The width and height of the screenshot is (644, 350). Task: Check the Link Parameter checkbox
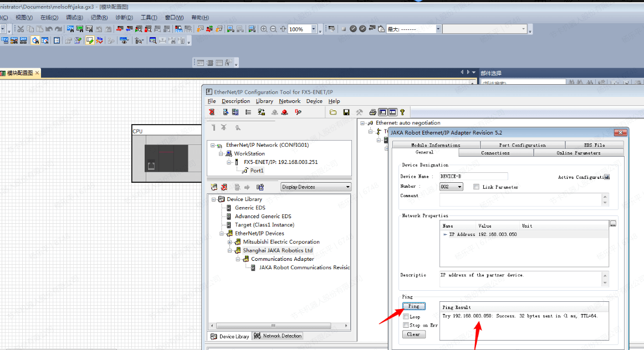[x=477, y=187]
